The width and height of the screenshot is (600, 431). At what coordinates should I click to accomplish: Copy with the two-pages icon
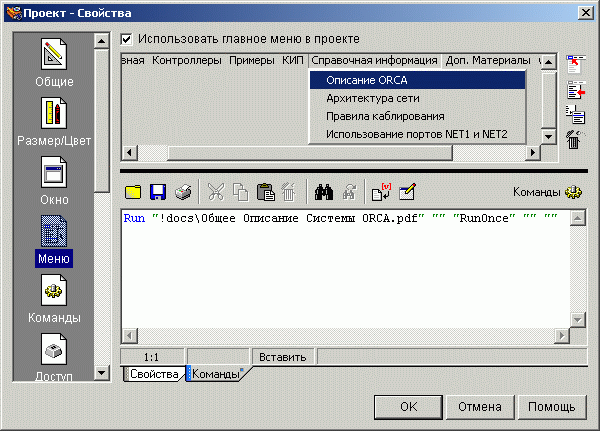click(x=241, y=192)
